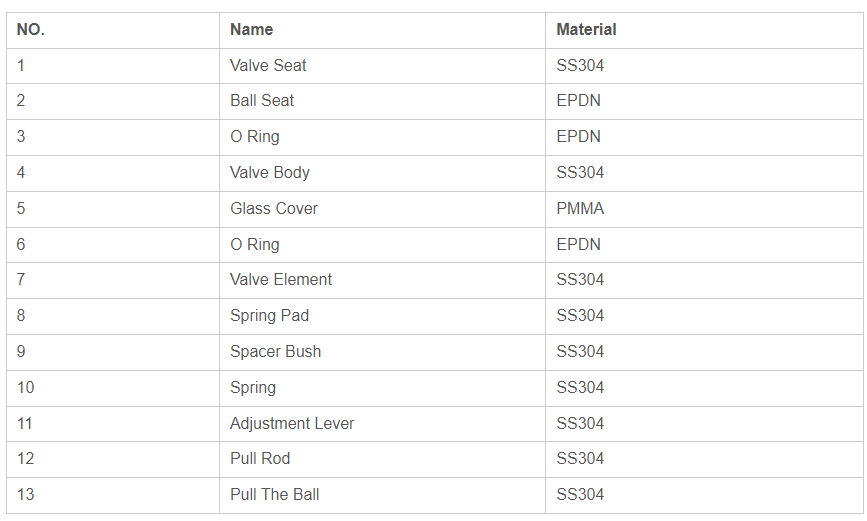Select the Valve Seat name cell
867x521 pixels.
click(382, 66)
